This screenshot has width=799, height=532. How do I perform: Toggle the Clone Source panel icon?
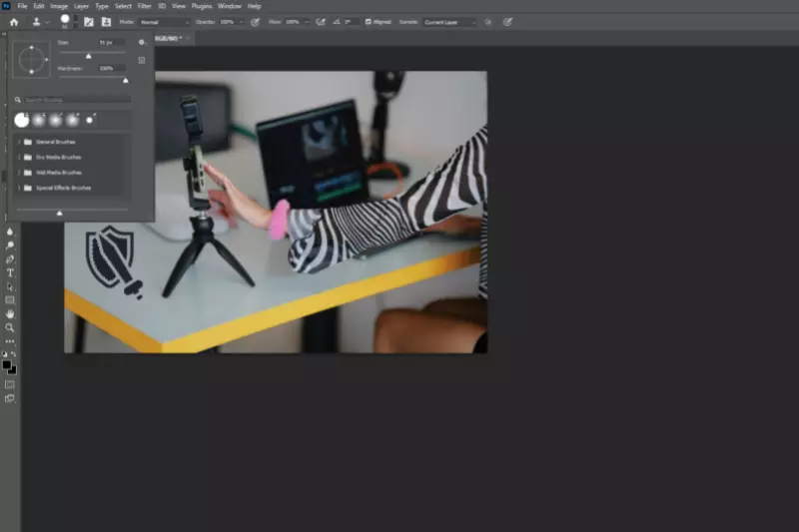(106, 22)
